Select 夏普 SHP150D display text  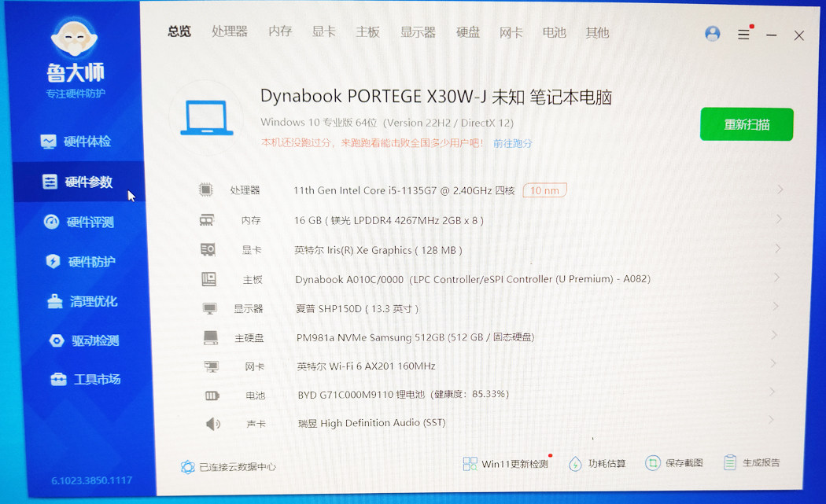pos(356,309)
